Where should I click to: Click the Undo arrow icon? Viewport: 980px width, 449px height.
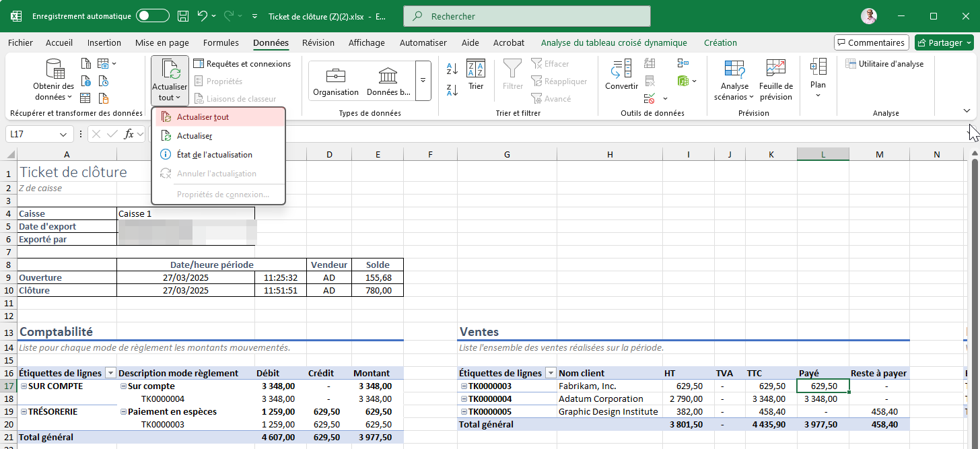pos(203,16)
